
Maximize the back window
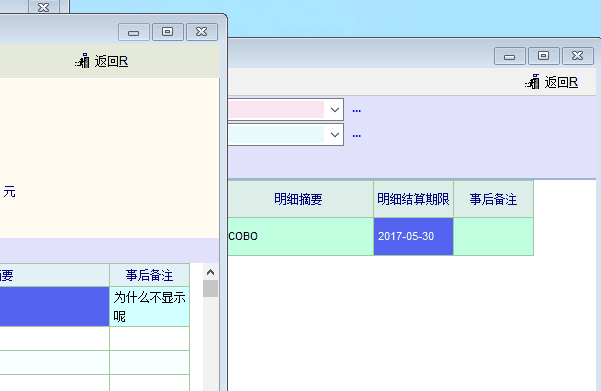544,56
